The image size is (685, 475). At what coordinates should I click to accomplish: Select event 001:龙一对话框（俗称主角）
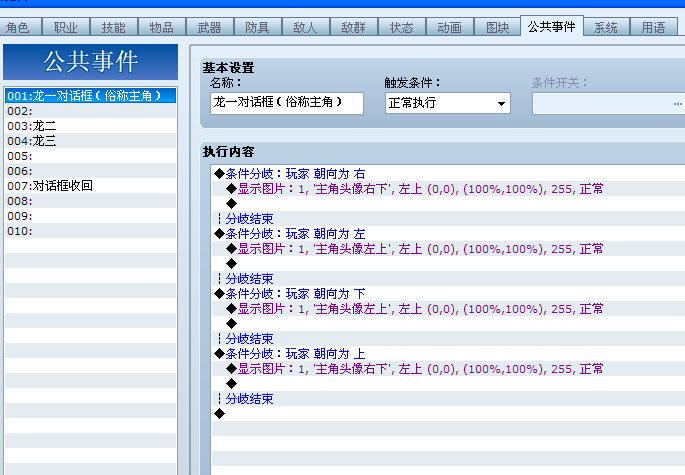pos(90,96)
